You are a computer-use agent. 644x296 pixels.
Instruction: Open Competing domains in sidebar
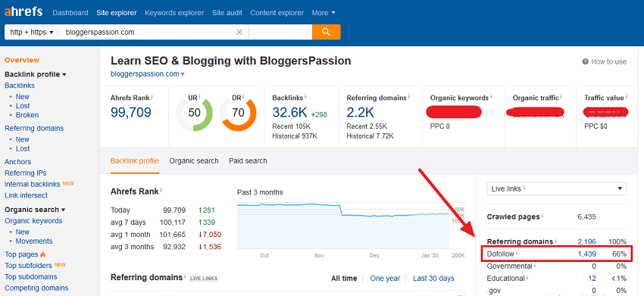pos(36,288)
